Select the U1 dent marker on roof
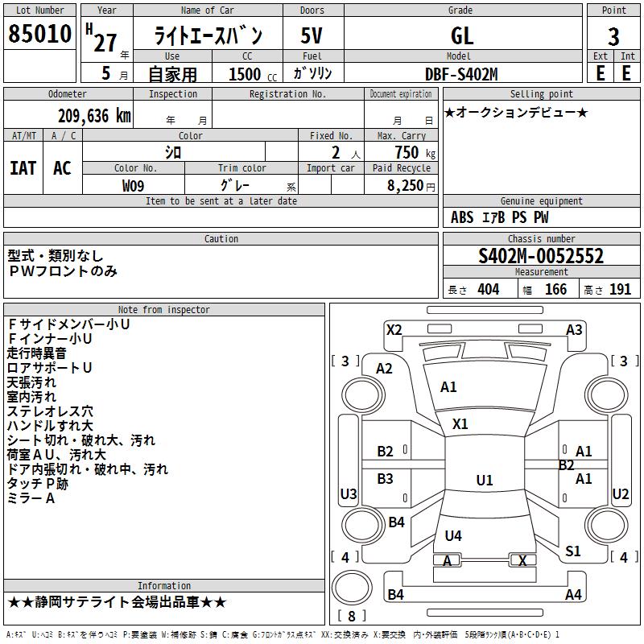This screenshot has height=644, width=644. tap(485, 481)
